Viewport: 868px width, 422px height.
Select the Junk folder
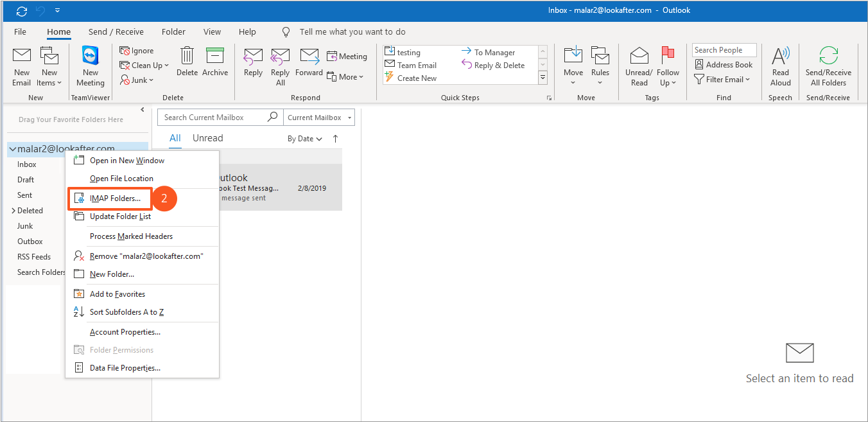tap(25, 226)
